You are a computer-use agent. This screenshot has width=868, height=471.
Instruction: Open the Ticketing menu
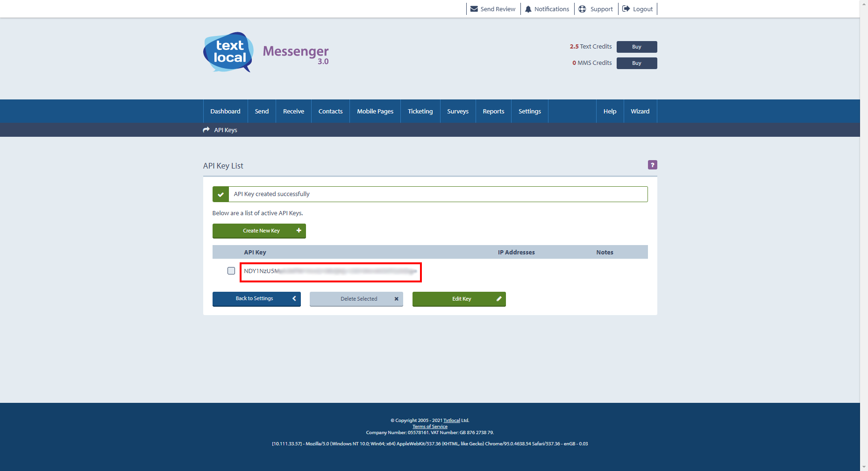tap(420, 111)
